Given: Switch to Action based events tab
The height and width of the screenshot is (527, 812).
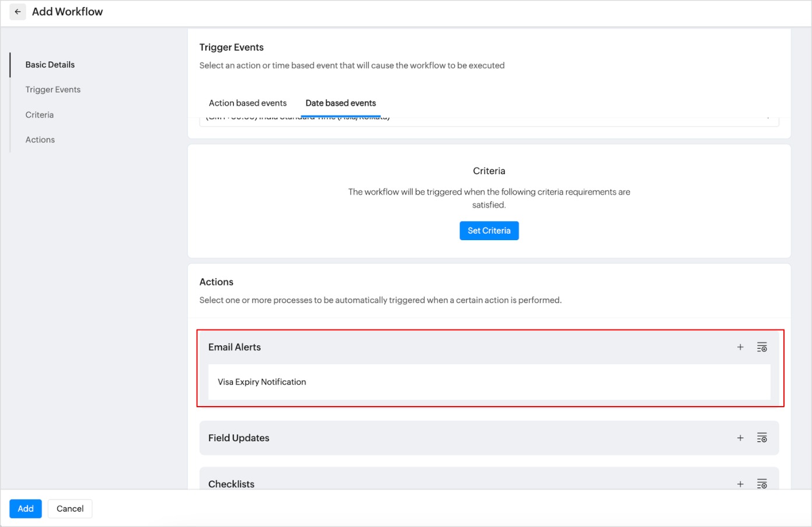Looking at the screenshot, I should tap(248, 103).
